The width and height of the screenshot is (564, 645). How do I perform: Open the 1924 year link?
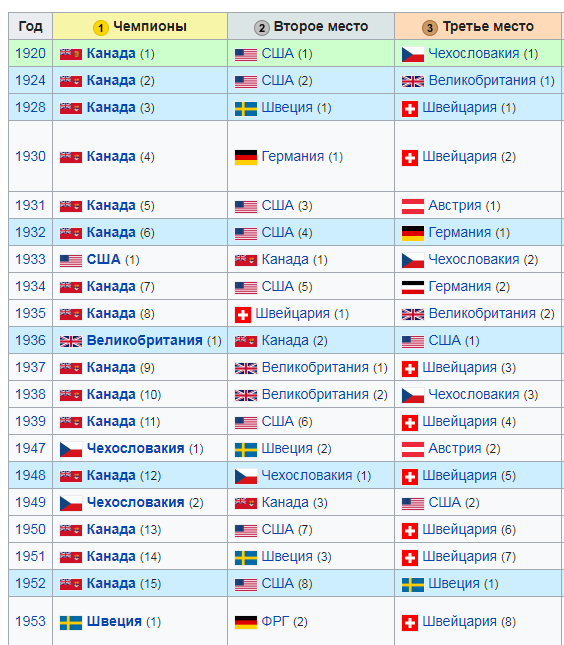(x=30, y=81)
